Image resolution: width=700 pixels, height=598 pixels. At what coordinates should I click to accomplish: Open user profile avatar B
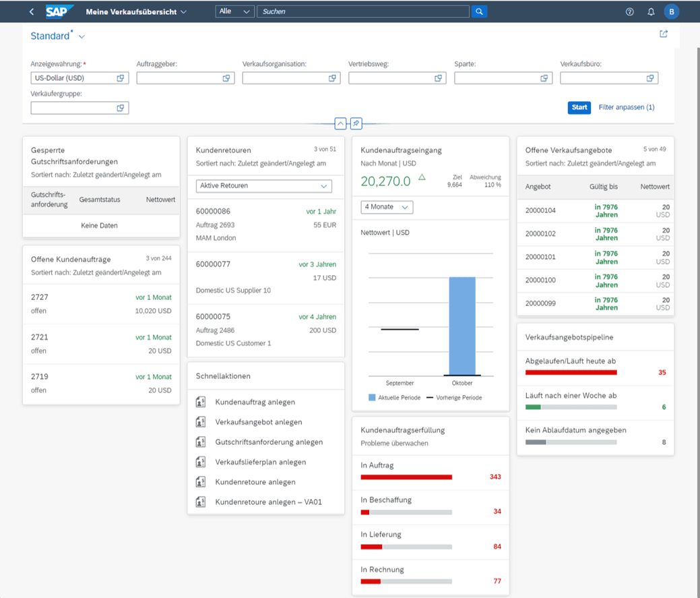click(x=671, y=11)
